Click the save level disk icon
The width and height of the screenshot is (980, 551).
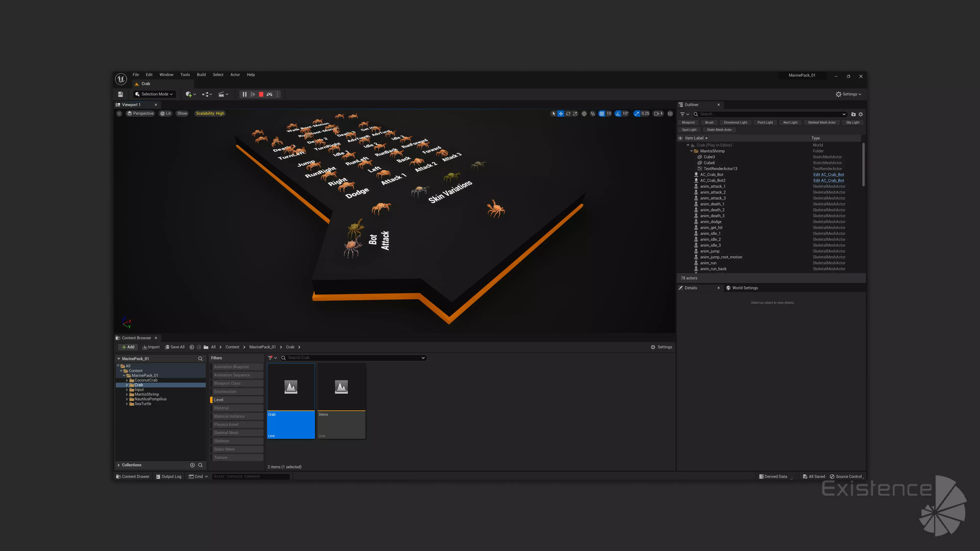[121, 94]
